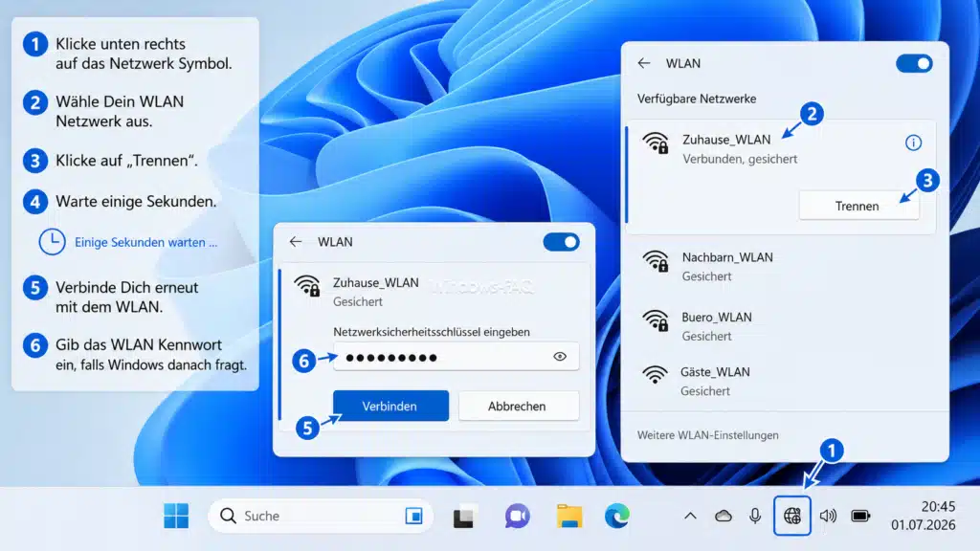Viewport: 980px width, 551px height.
Task: Go back in the WLAN password dialog
Action: [x=296, y=242]
